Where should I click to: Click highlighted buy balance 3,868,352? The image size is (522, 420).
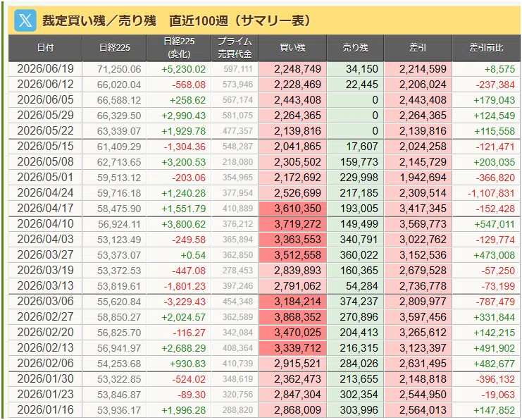tap(297, 317)
